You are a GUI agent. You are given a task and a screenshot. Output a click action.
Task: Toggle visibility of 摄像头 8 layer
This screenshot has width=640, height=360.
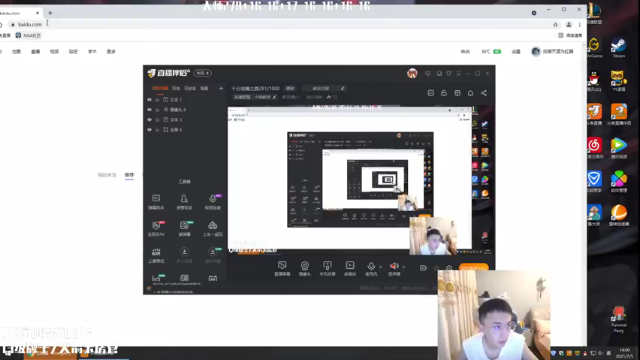[149, 110]
